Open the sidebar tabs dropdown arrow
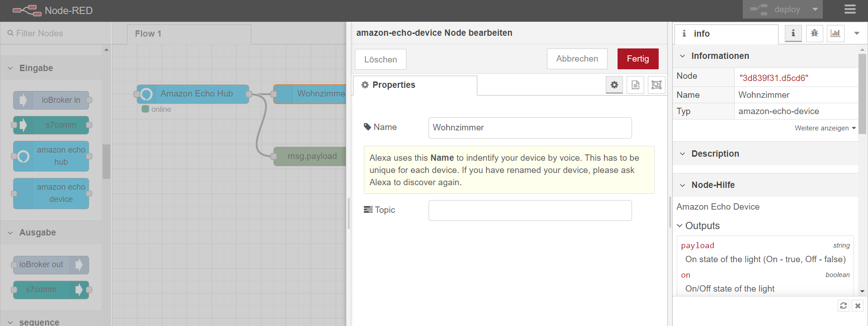Viewport: 868px width, 326px height. [x=857, y=33]
